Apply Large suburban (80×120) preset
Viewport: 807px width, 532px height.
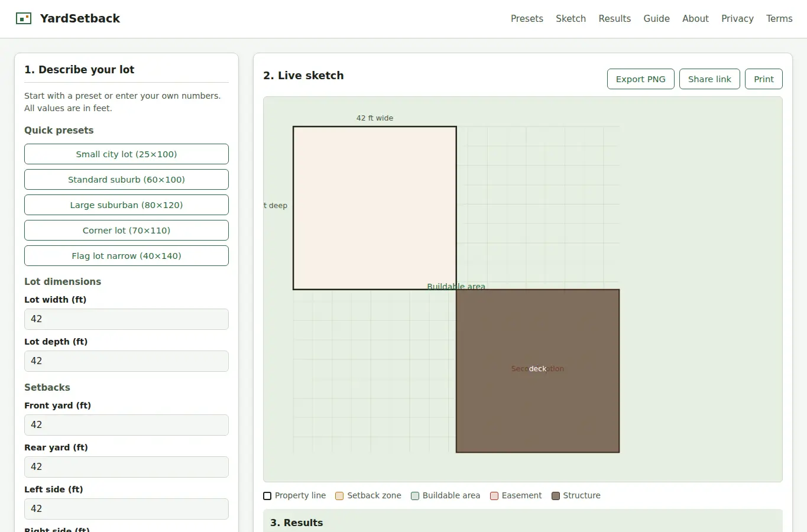pyautogui.click(x=127, y=205)
